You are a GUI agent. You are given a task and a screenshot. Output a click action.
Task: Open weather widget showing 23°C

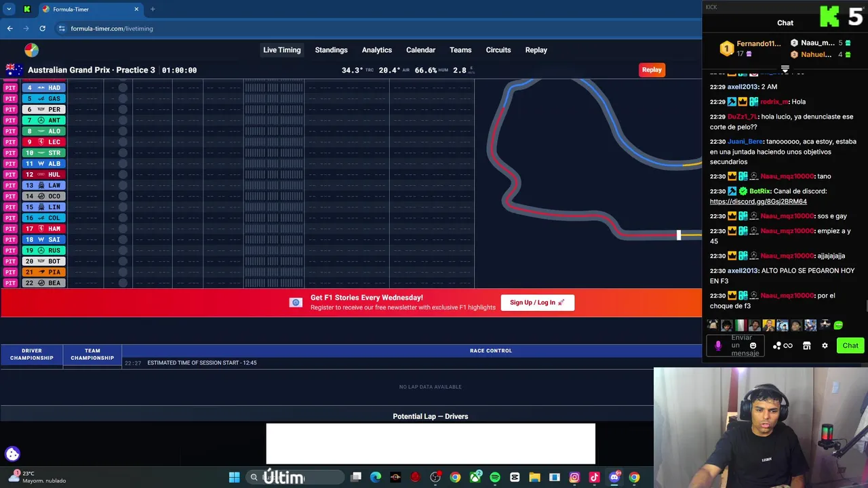[x=37, y=477]
